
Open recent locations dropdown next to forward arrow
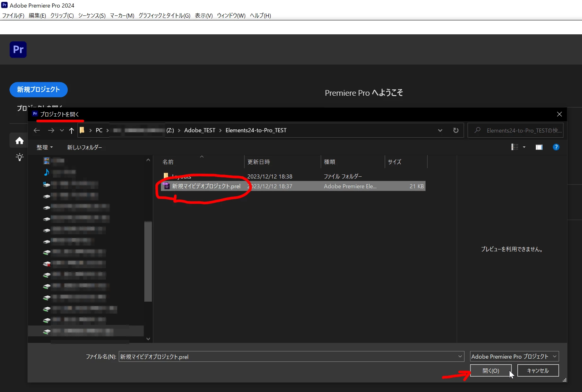[x=62, y=130]
